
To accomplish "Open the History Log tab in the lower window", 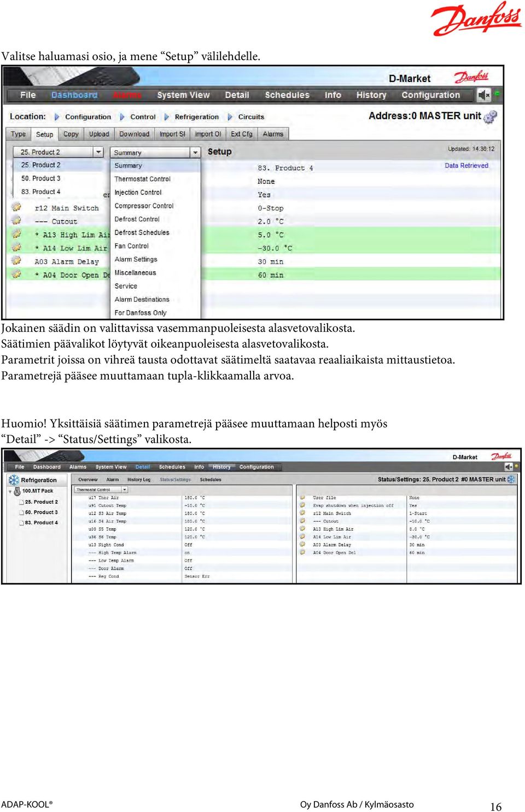I will click(139, 480).
